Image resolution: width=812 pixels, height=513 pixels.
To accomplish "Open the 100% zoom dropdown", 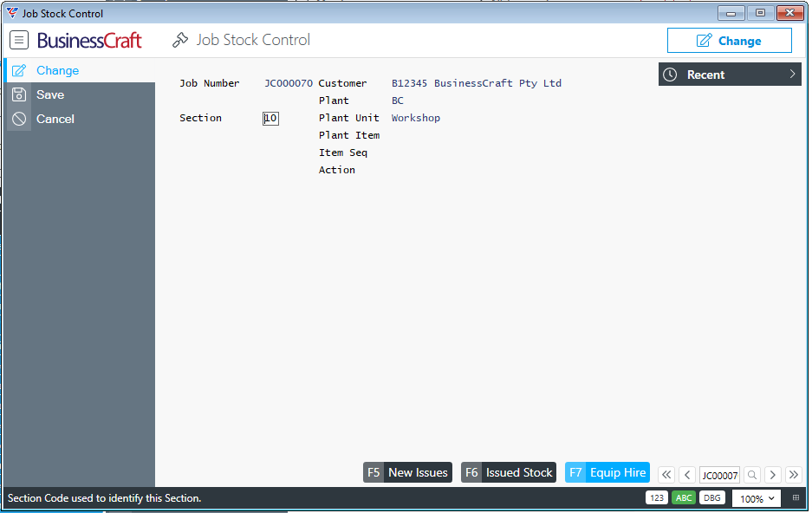I will click(757, 498).
